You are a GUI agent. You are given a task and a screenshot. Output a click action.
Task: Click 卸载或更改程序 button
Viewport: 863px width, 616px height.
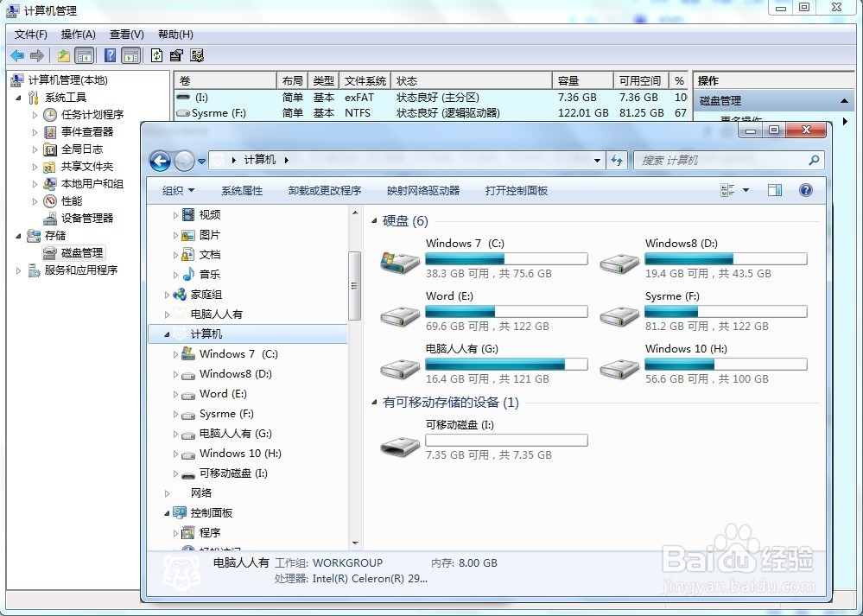325,190
